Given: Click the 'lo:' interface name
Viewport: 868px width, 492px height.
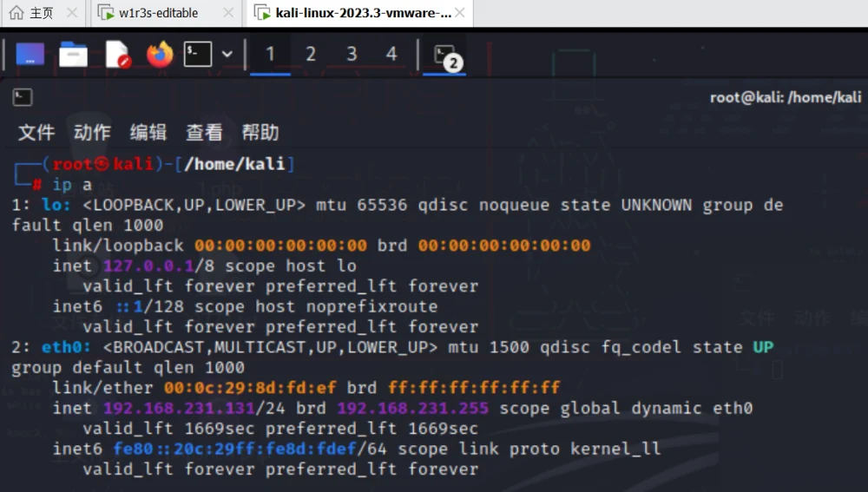Looking at the screenshot, I should pyautogui.click(x=56, y=205).
